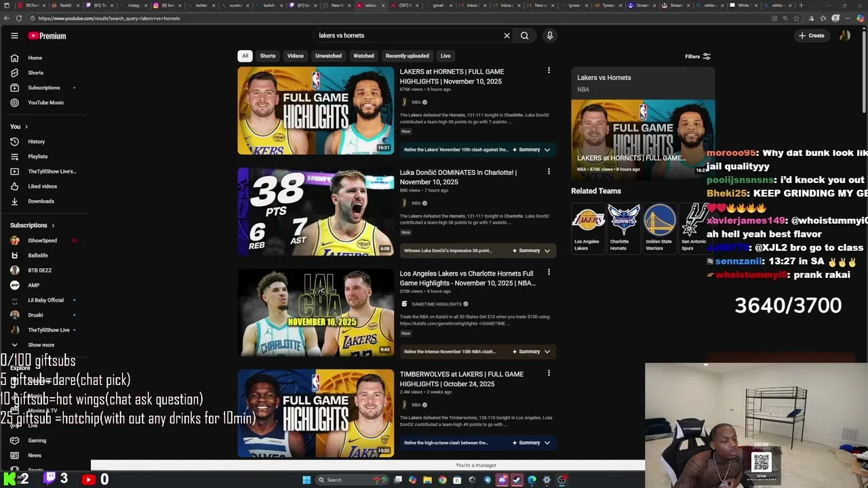The height and width of the screenshot is (488, 868).
Task: Open News in the sidebar Explore list
Action: [35, 455]
